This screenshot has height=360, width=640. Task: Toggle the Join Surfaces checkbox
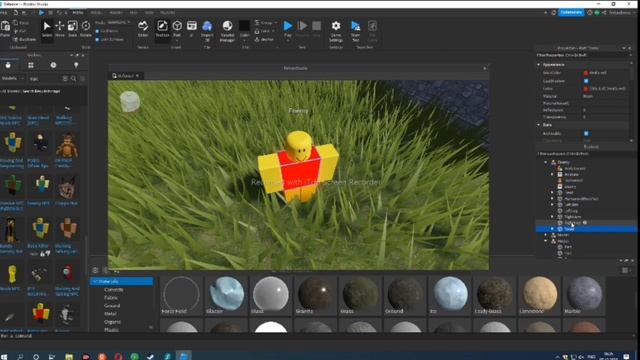coord(97,40)
